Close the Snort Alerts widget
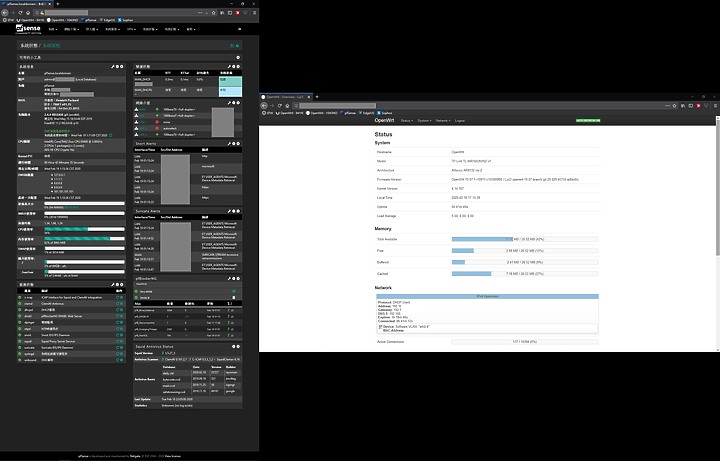Viewport: 720px width, 461px height. coord(238,144)
